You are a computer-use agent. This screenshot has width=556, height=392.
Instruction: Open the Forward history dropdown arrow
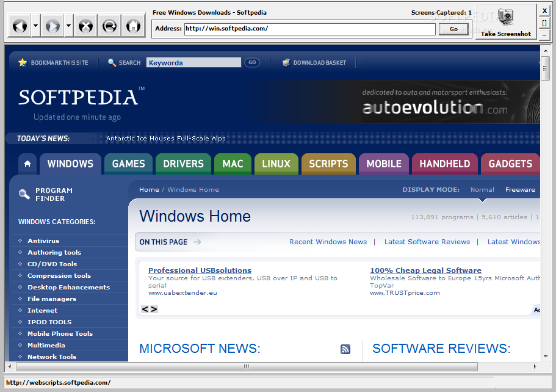coord(69,26)
